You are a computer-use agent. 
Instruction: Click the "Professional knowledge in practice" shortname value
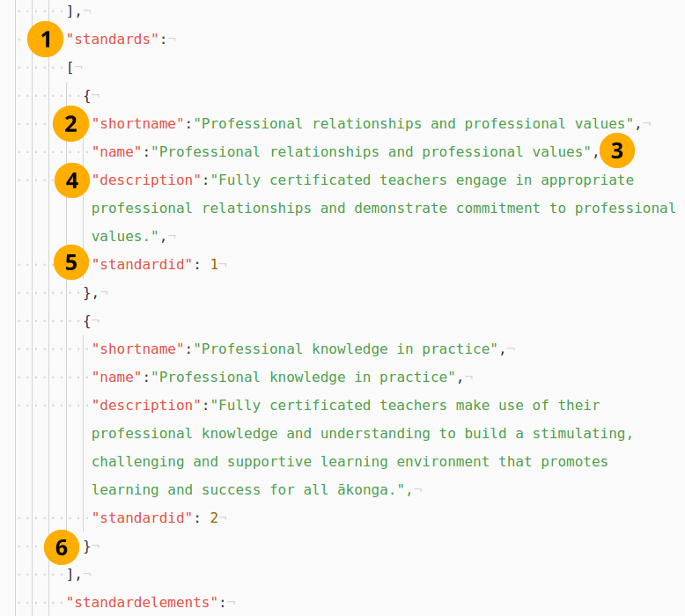[x=348, y=349]
